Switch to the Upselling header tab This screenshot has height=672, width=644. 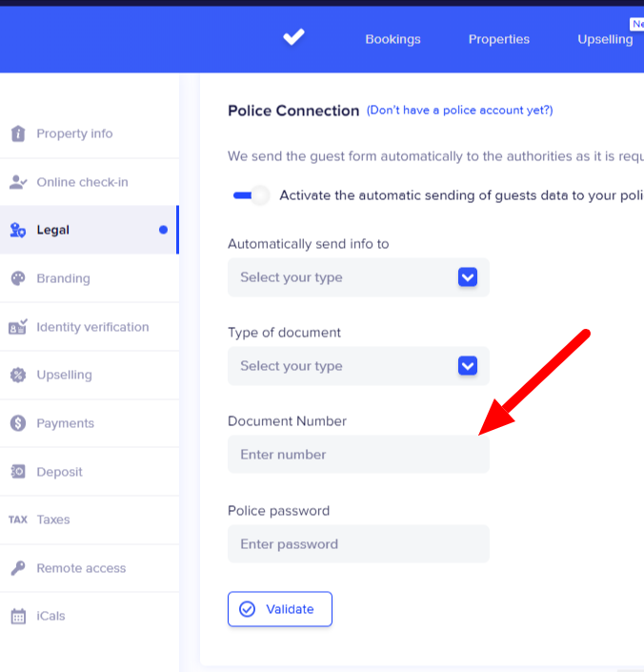click(605, 39)
